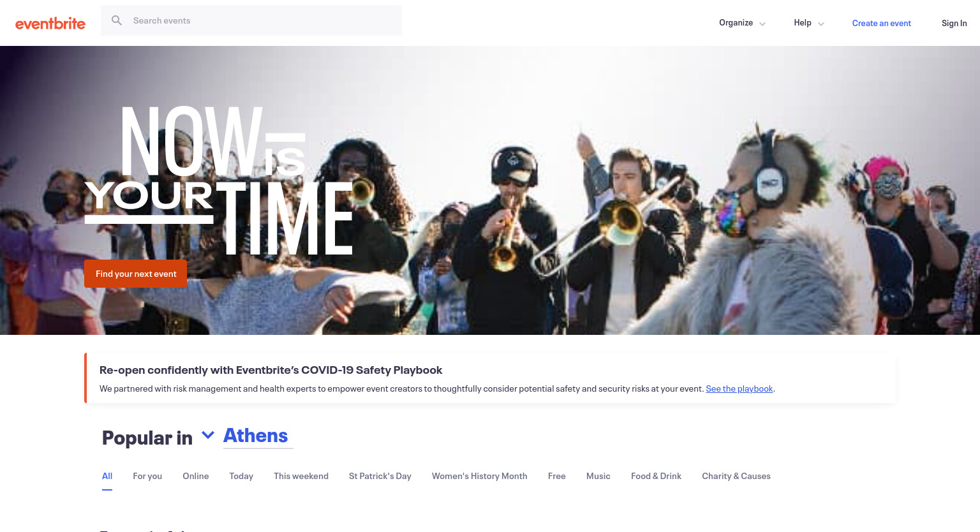The width and height of the screenshot is (980, 532).
Task: Click Create an event link
Action: (881, 23)
